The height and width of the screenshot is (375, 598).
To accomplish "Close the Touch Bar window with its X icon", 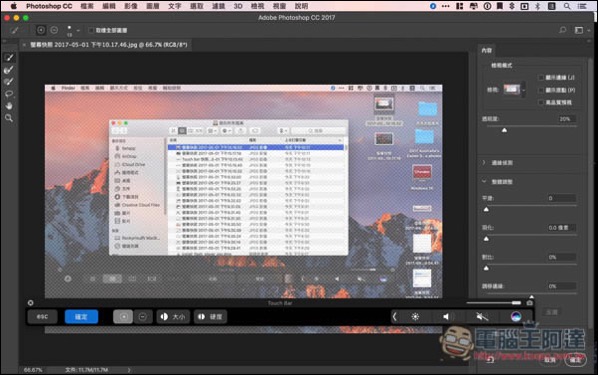I will point(31,303).
